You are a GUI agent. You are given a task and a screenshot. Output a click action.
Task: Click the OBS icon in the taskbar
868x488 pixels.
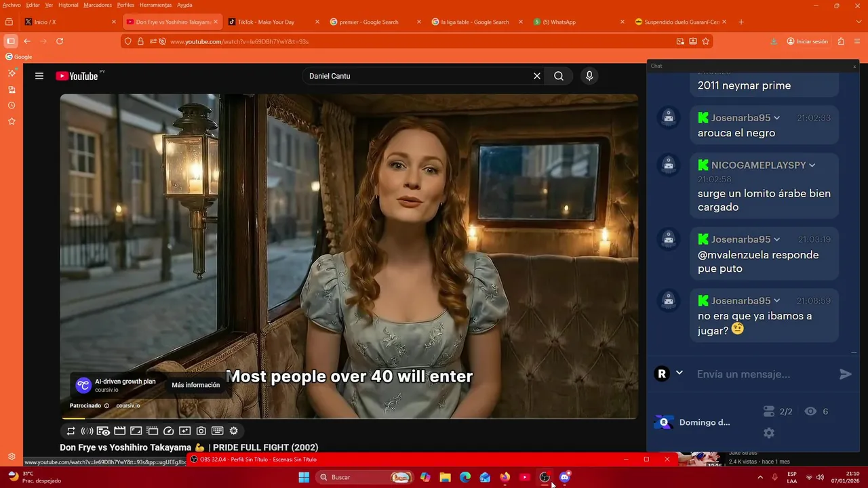(x=545, y=477)
